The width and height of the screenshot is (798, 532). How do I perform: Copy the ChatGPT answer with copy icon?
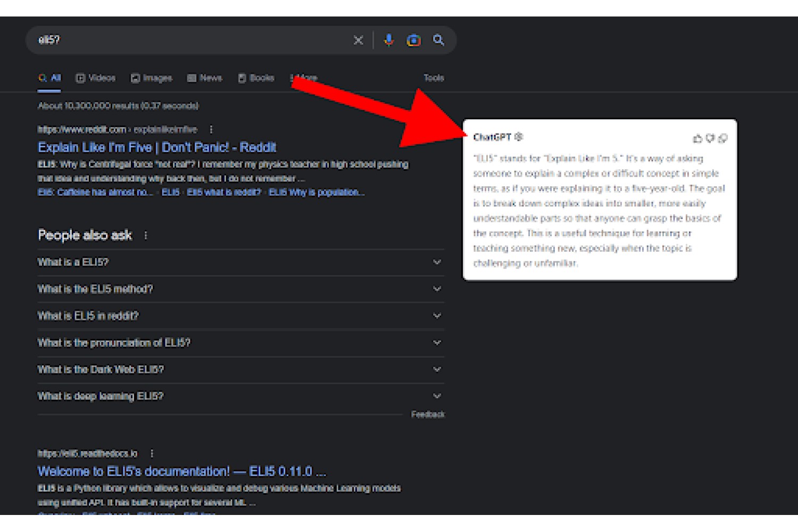point(722,138)
